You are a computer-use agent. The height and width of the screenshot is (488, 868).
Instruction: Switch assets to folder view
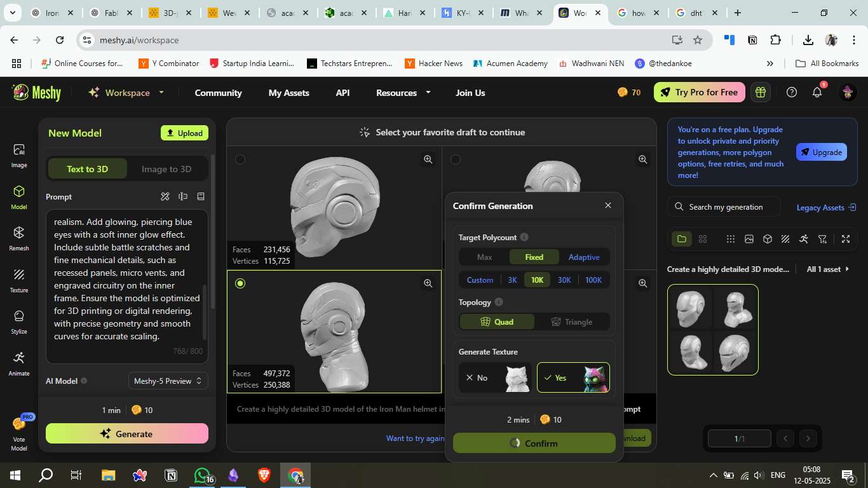tap(682, 239)
